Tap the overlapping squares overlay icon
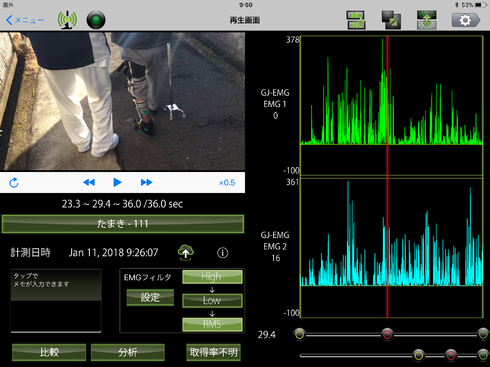This screenshot has width=490, height=367. click(391, 20)
